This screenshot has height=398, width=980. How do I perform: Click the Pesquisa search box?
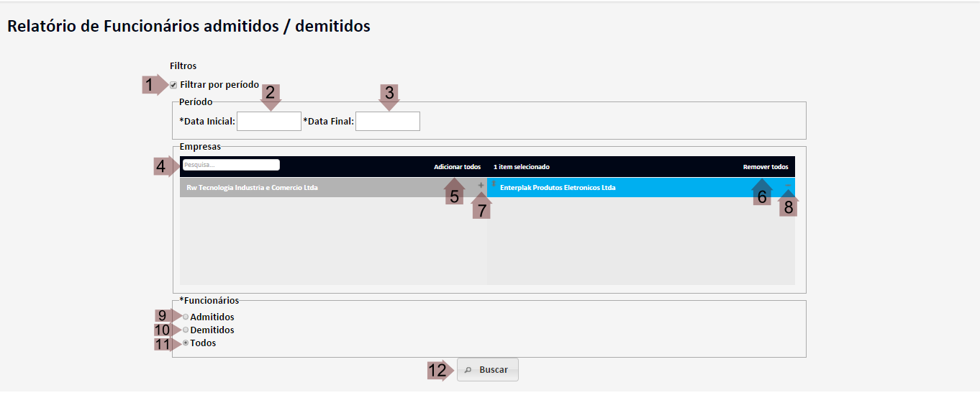tap(230, 165)
